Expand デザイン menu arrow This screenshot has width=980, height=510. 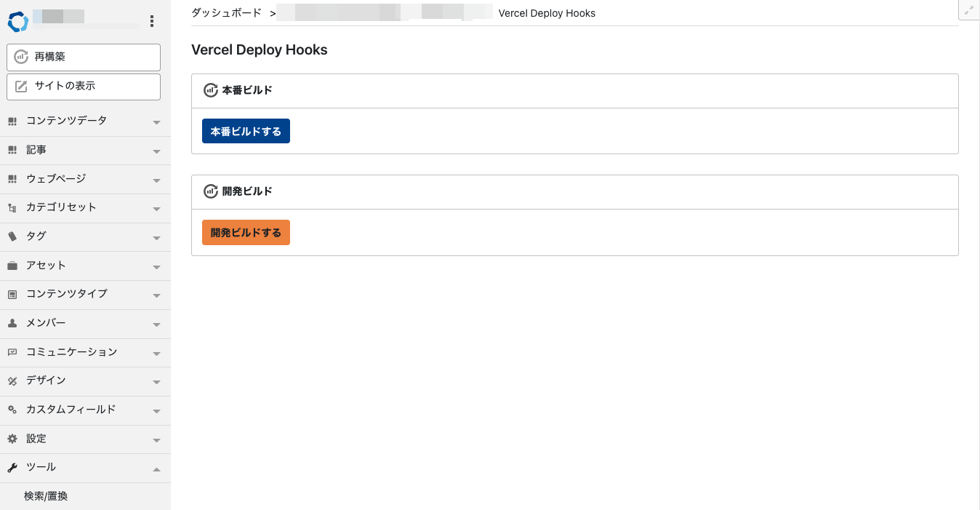157,382
